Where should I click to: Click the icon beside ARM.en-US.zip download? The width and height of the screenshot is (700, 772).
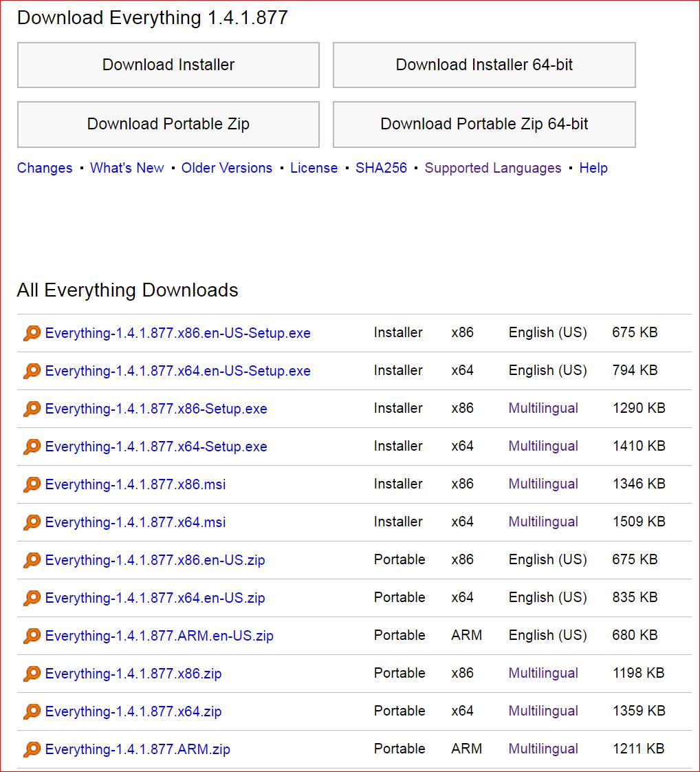click(32, 636)
